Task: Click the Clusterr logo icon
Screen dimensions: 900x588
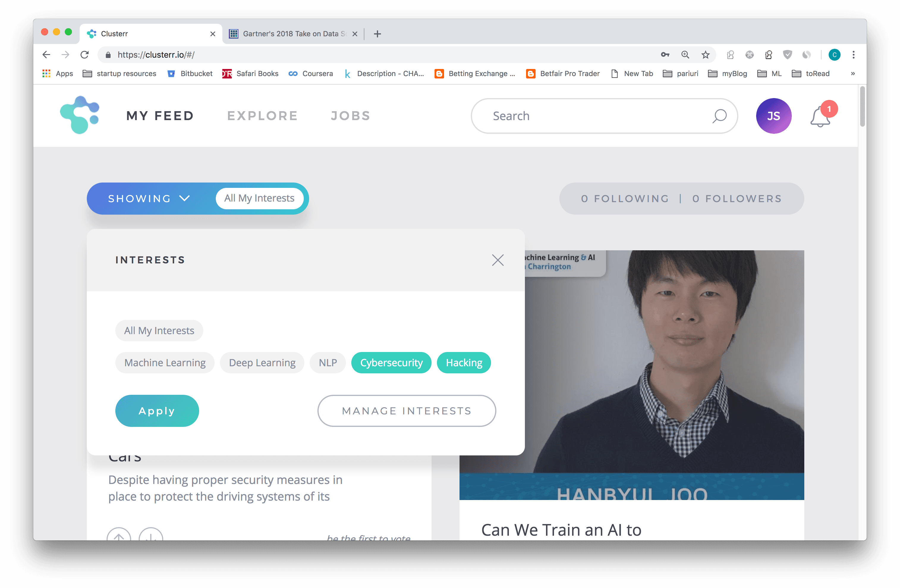Action: [x=80, y=115]
